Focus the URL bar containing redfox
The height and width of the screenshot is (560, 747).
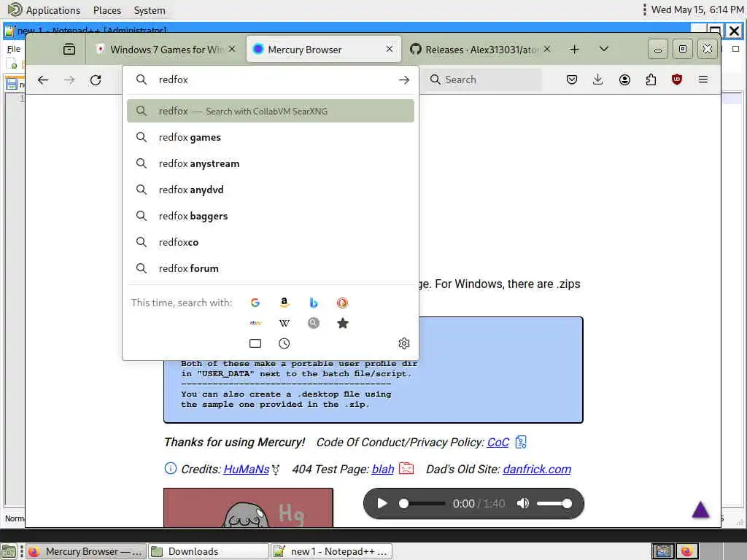click(270, 79)
